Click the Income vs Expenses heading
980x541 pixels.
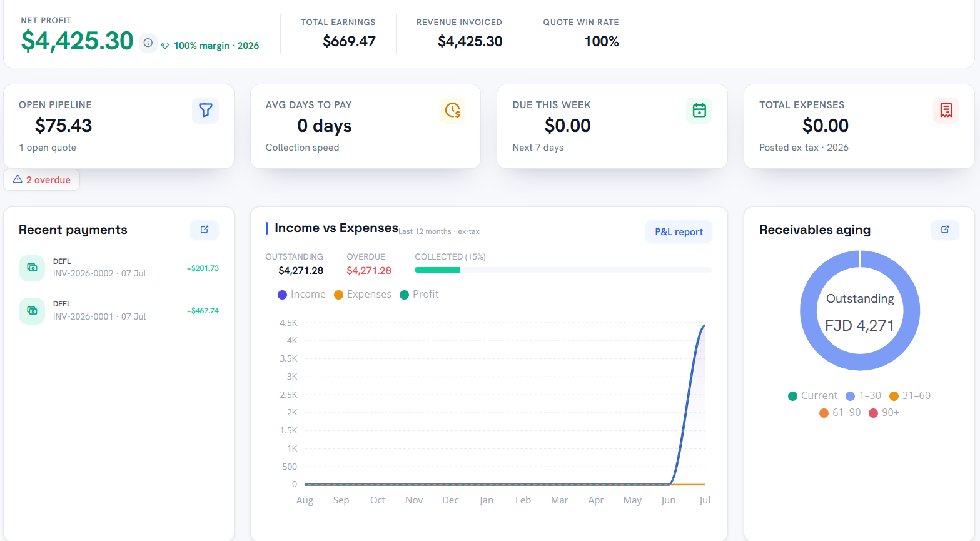[336, 228]
